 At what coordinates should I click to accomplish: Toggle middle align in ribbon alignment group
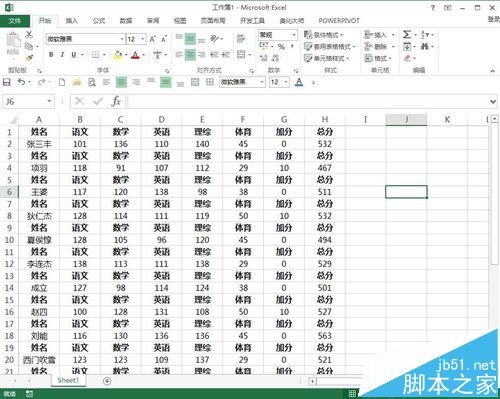[190, 39]
